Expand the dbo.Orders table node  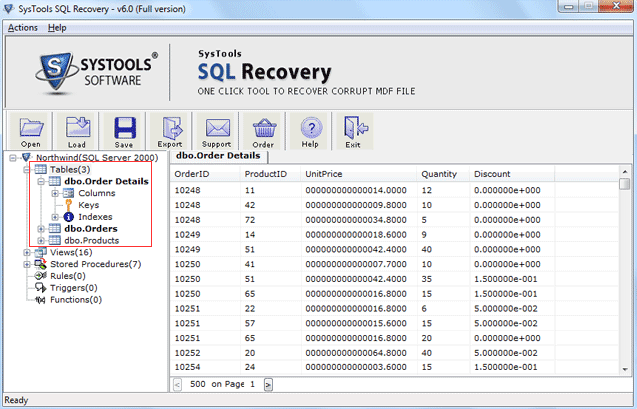click(x=41, y=229)
